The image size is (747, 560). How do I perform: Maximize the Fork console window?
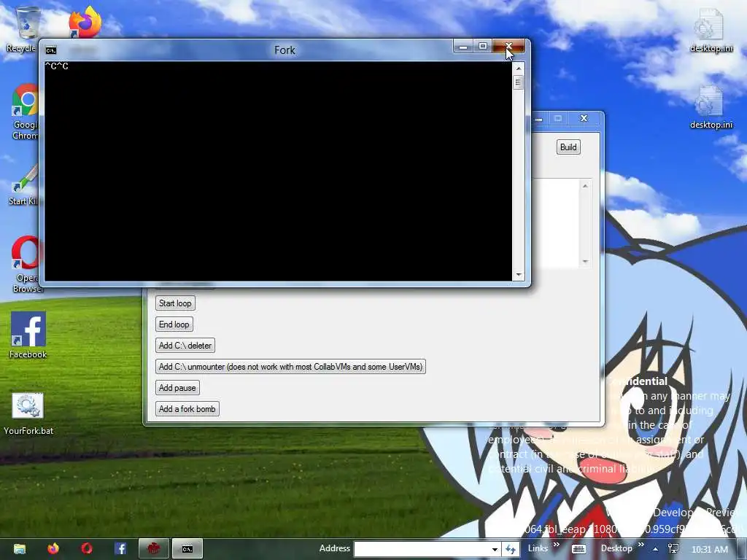click(x=483, y=46)
